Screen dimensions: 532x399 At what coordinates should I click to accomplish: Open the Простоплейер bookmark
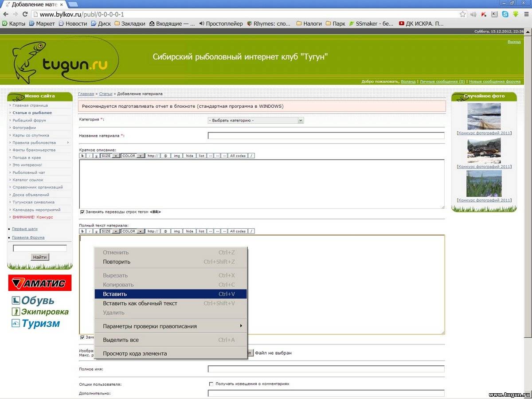pos(221,23)
